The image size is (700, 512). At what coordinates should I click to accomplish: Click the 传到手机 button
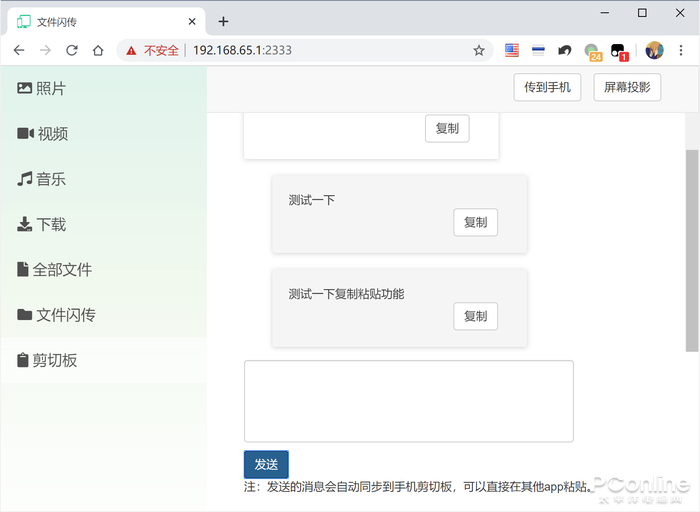click(x=547, y=87)
